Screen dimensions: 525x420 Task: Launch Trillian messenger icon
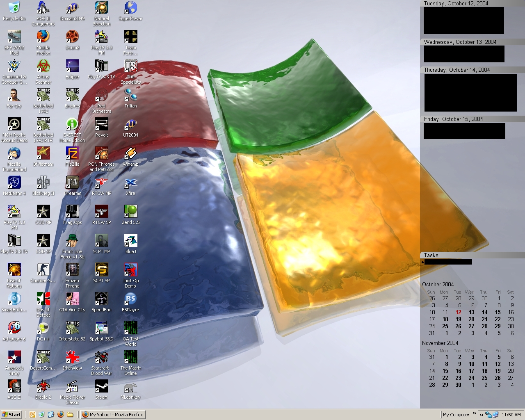130,98
